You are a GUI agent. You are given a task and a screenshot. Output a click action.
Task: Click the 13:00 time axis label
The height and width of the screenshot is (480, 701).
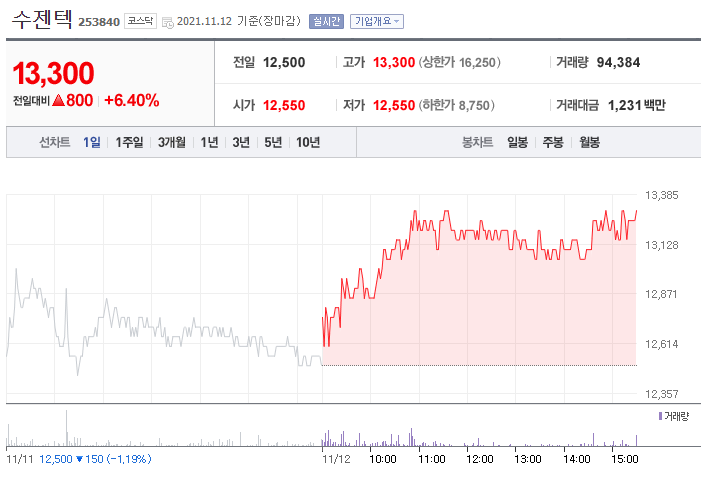(x=528, y=459)
